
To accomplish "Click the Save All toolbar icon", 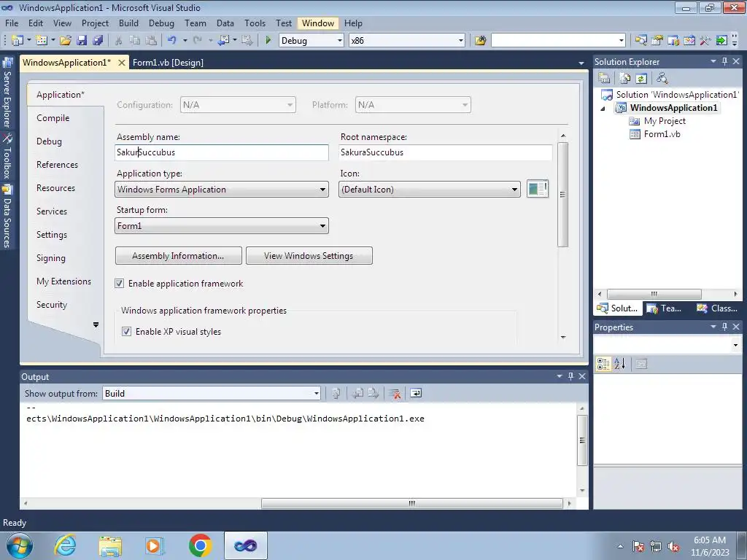I will (98, 41).
